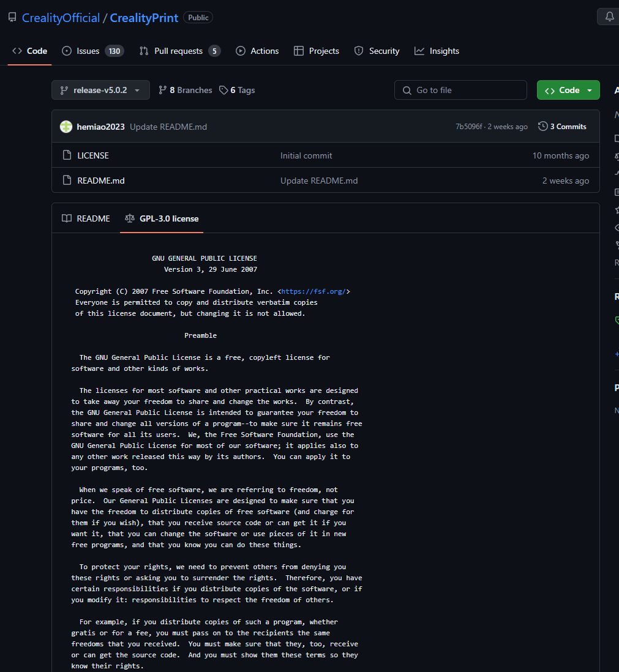The image size is (619, 672).
Task: Select the GPL-3.0 license tab
Action: 162,218
